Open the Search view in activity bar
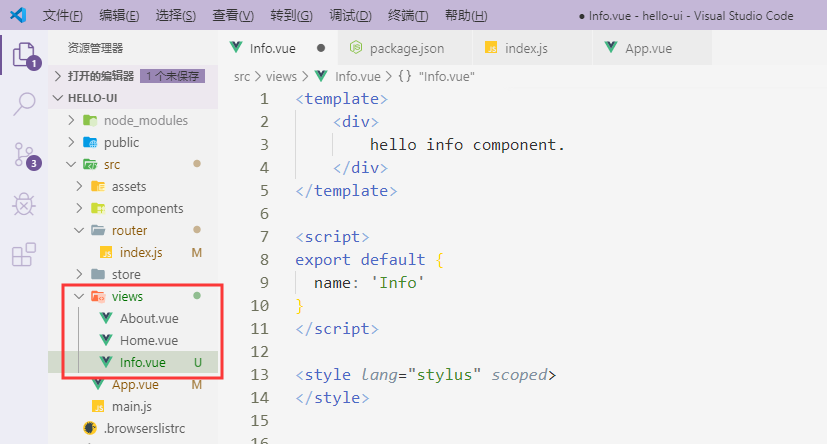Viewport: 827px width, 444px height. (24, 104)
